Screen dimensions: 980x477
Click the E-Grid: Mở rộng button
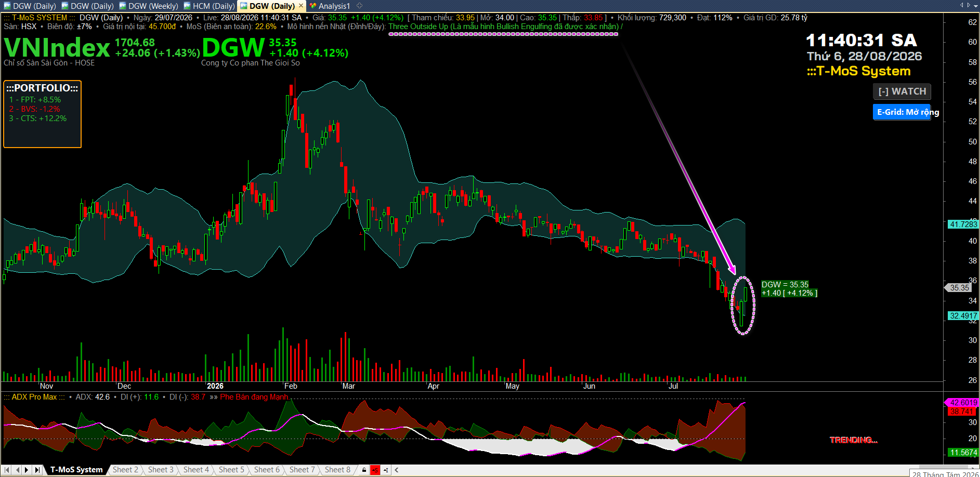click(901, 112)
